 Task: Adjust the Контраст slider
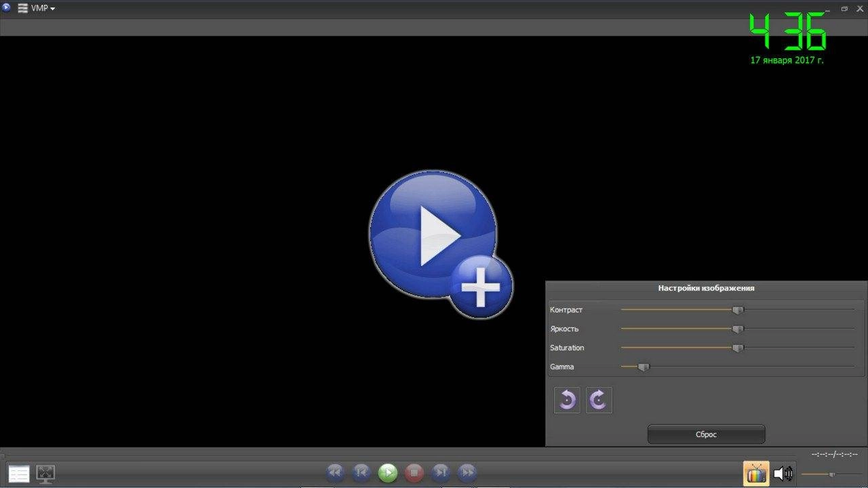[x=737, y=310]
